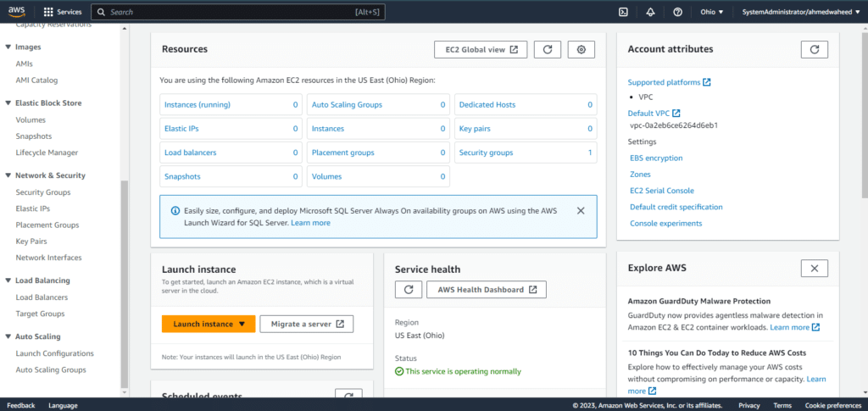The image size is (868, 411).
Task: Open AMI Catalog in the sidebar
Action: pos(36,81)
